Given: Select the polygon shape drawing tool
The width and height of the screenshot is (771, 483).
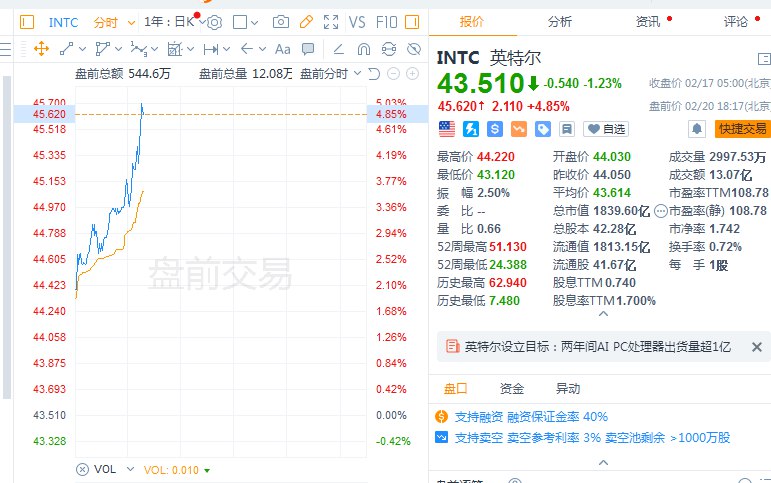Looking at the screenshot, I should [x=102, y=49].
